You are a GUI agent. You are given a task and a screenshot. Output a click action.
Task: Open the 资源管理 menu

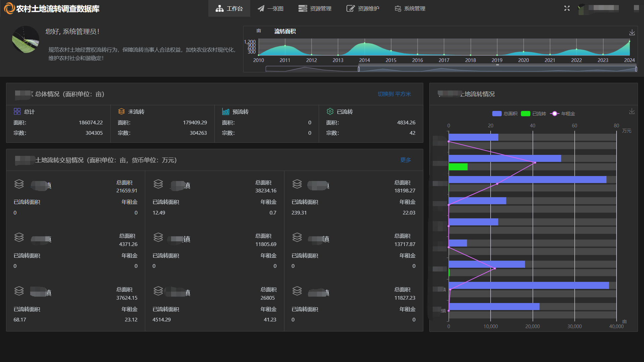click(x=315, y=8)
